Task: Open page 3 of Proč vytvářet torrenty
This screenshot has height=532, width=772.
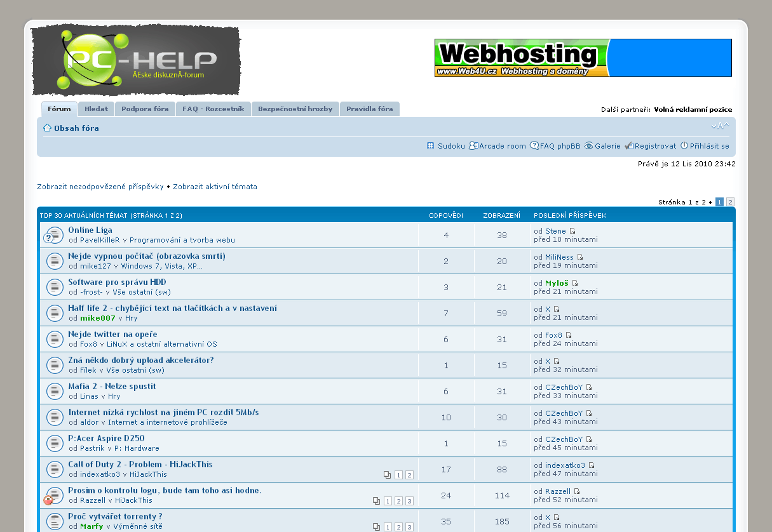Action: pos(409,527)
